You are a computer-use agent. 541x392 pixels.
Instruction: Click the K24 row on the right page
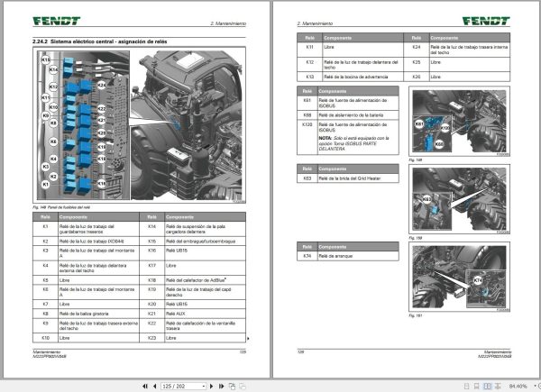(457, 50)
